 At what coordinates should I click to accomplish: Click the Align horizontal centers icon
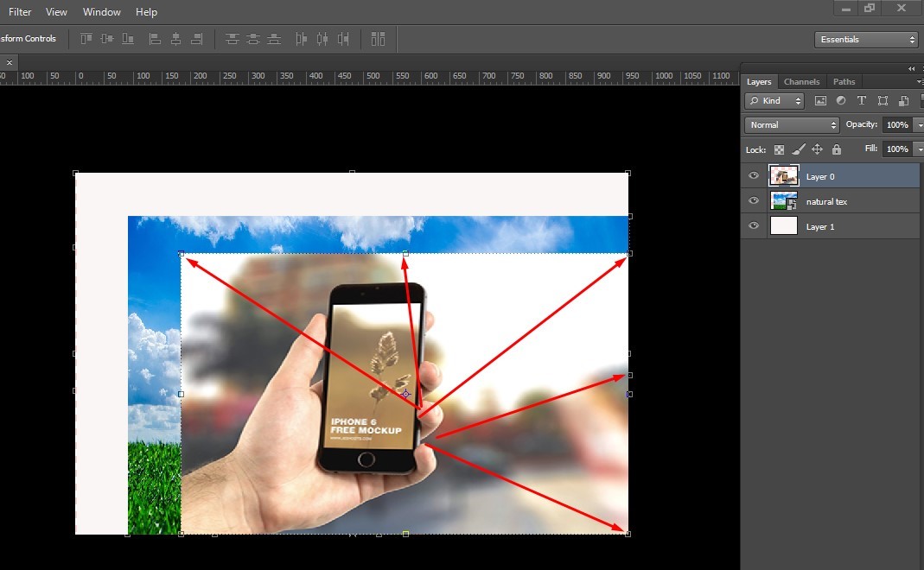click(175, 39)
